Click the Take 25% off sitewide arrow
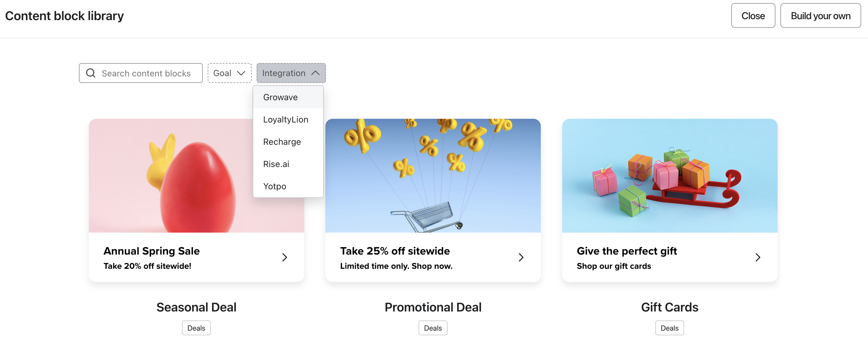The width and height of the screenshot is (868, 352). tap(521, 257)
